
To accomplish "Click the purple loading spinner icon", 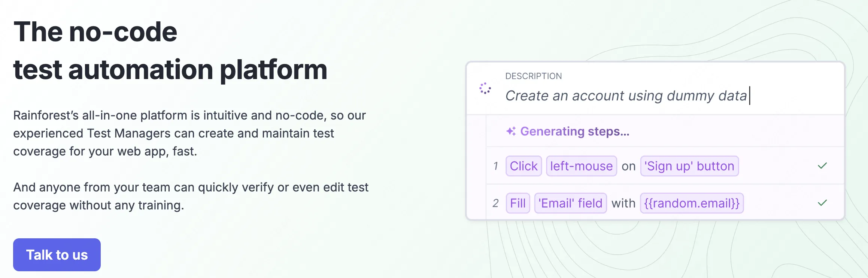I will 485,88.
